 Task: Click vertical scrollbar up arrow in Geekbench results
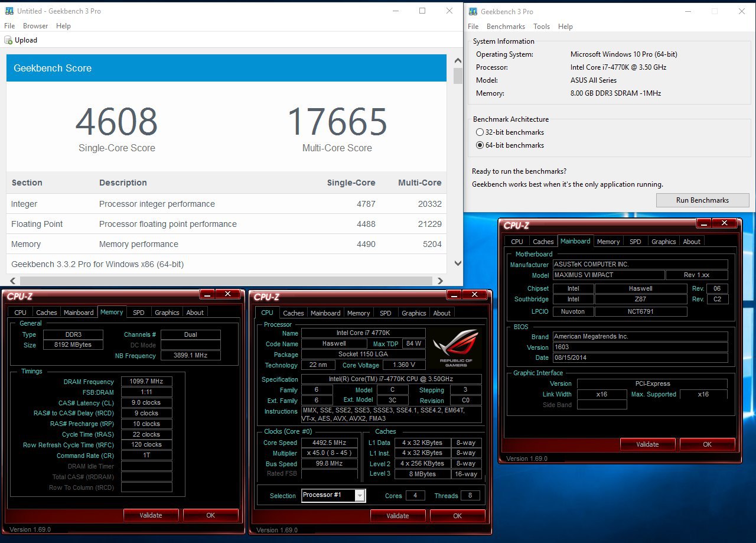458,60
